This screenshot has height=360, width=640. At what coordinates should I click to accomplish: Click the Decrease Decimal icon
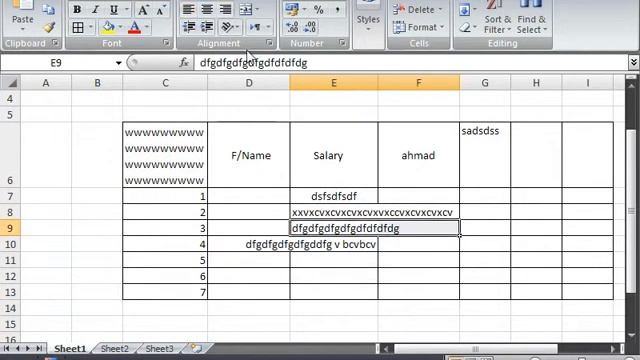310,27
